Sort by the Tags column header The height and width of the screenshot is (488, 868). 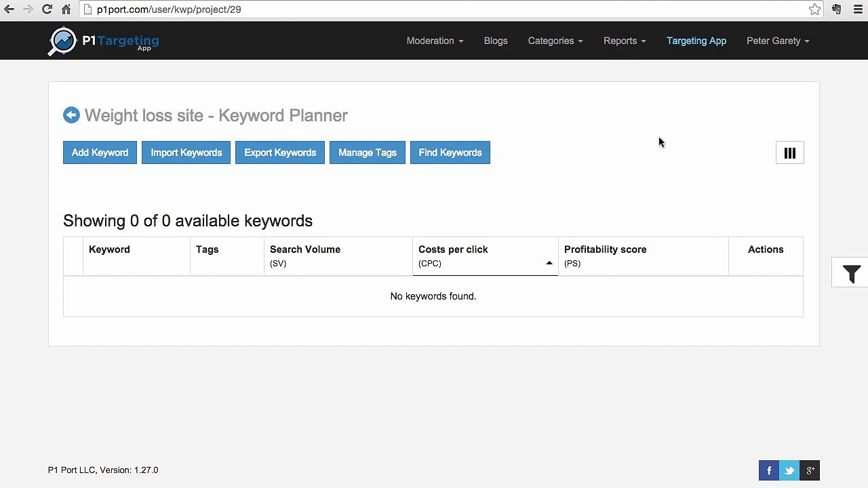point(227,256)
